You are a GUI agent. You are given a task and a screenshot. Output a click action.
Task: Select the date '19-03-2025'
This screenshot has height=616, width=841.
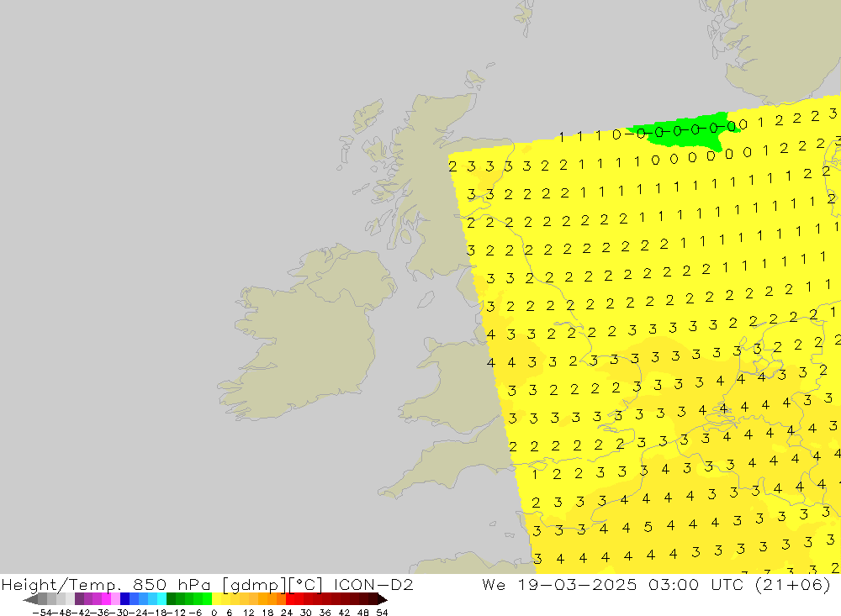(578, 584)
